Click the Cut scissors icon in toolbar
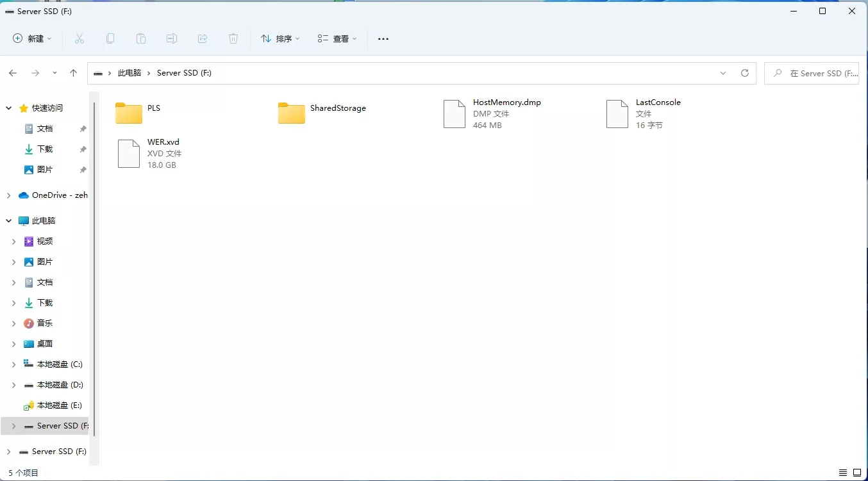 point(79,39)
